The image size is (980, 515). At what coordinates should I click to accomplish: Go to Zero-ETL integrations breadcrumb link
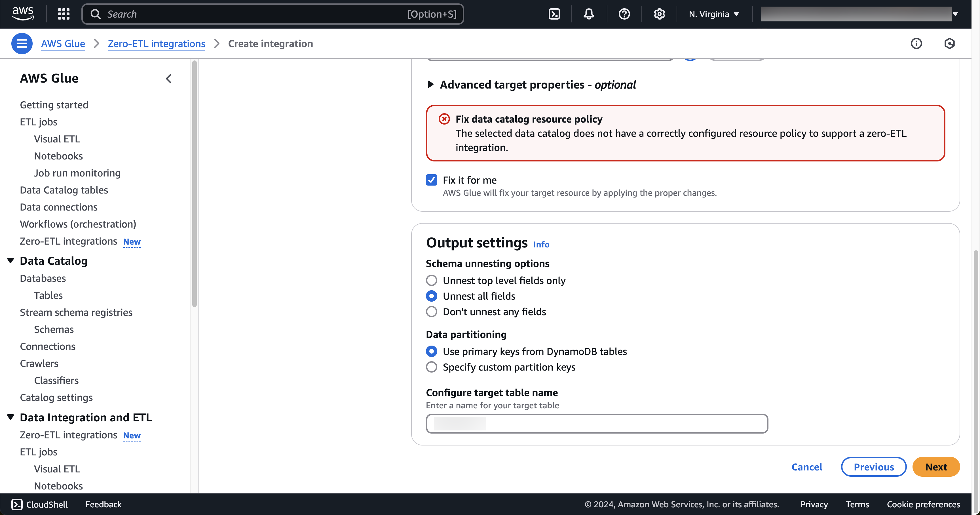tap(156, 44)
